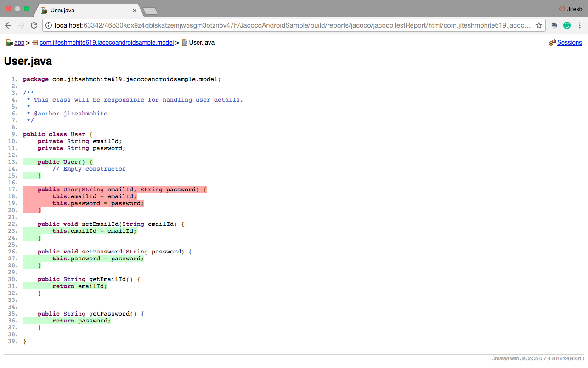The image size is (588, 368).
Task: Click the package icon in the breadcrumb
Action: coord(35,43)
